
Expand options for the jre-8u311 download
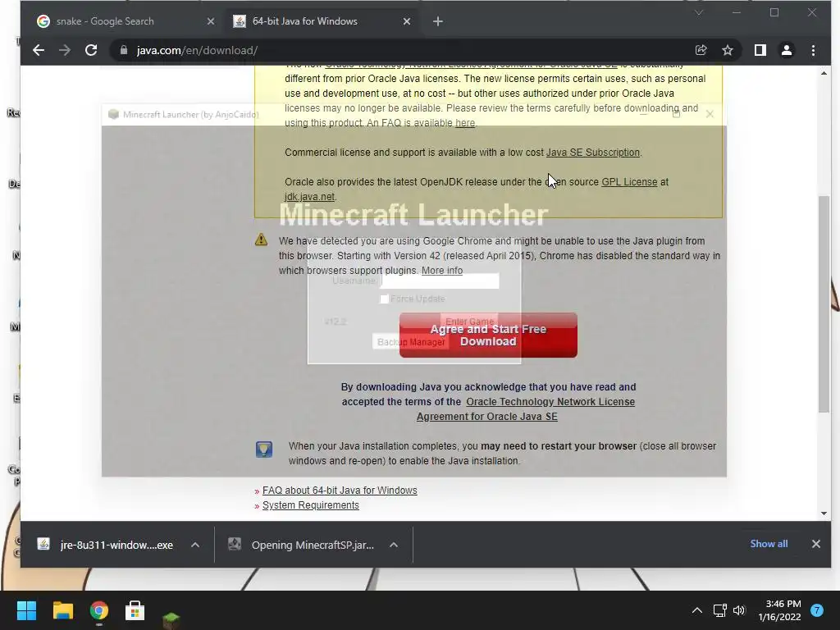click(x=195, y=545)
